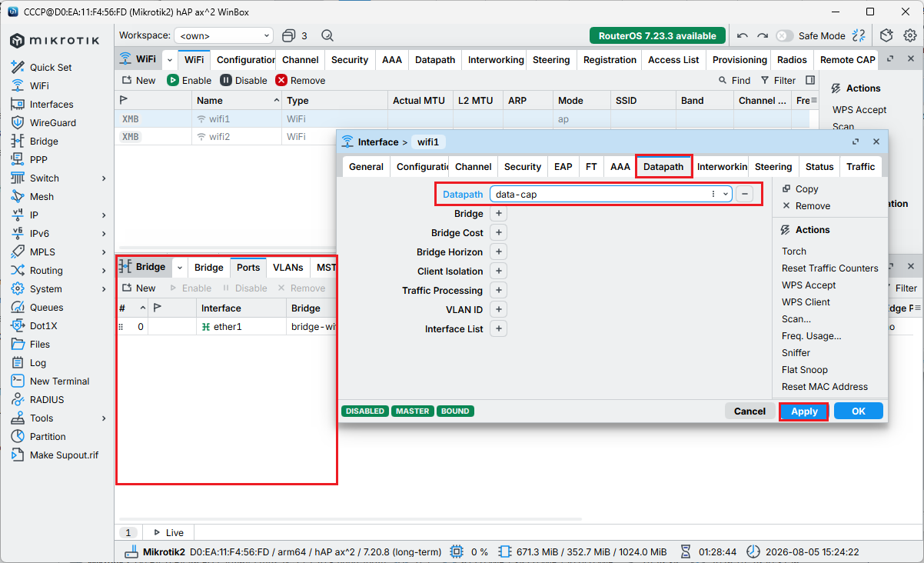Expand the Switch submenu in sidebar

104,178
